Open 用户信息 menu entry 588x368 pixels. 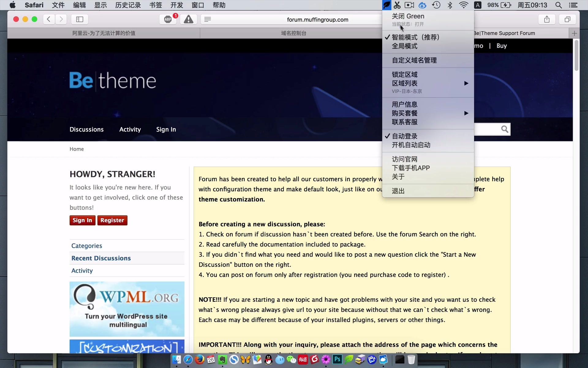428,104
